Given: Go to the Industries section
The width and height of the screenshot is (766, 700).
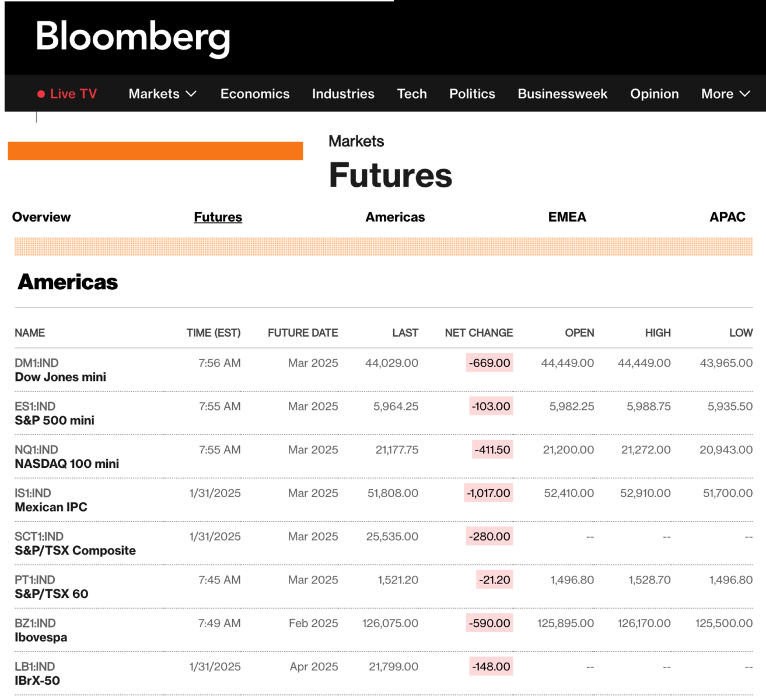Looking at the screenshot, I should (343, 94).
